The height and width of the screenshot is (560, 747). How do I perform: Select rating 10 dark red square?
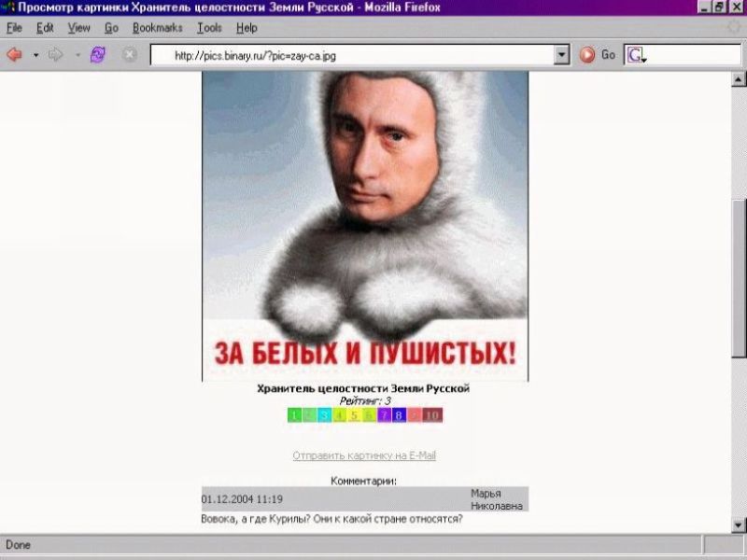pos(432,415)
